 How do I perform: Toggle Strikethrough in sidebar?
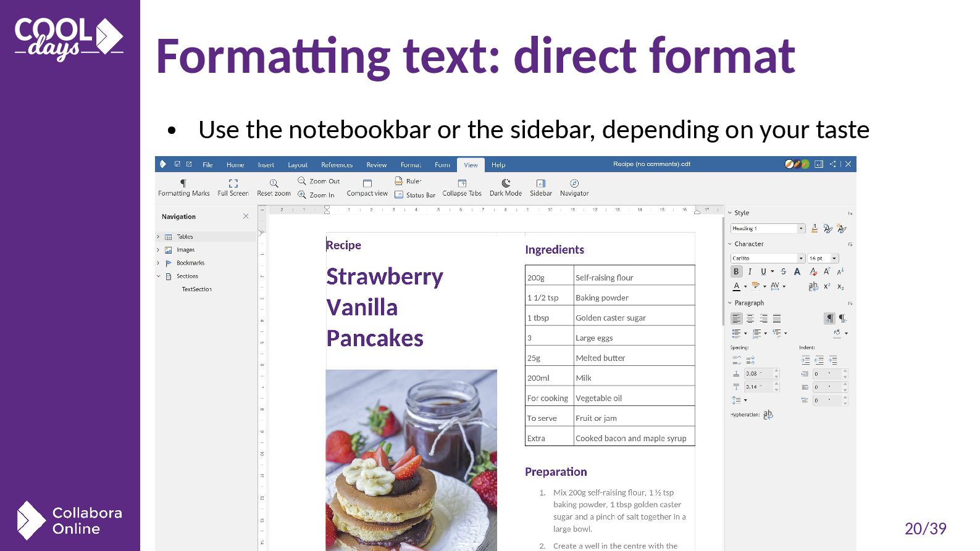click(x=783, y=271)
